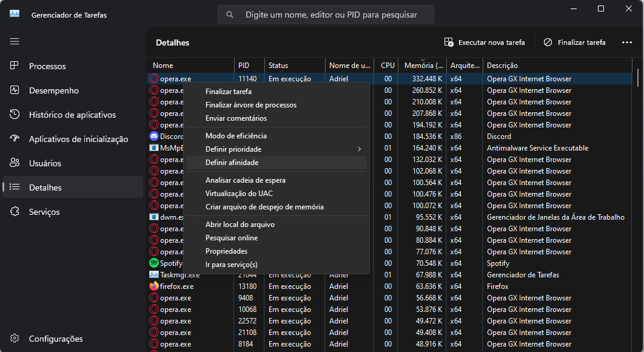Click the Gerenciador de Tarefas app icon
The height and width of the screenshot is (352, 644).
click(x=15, y=13)
